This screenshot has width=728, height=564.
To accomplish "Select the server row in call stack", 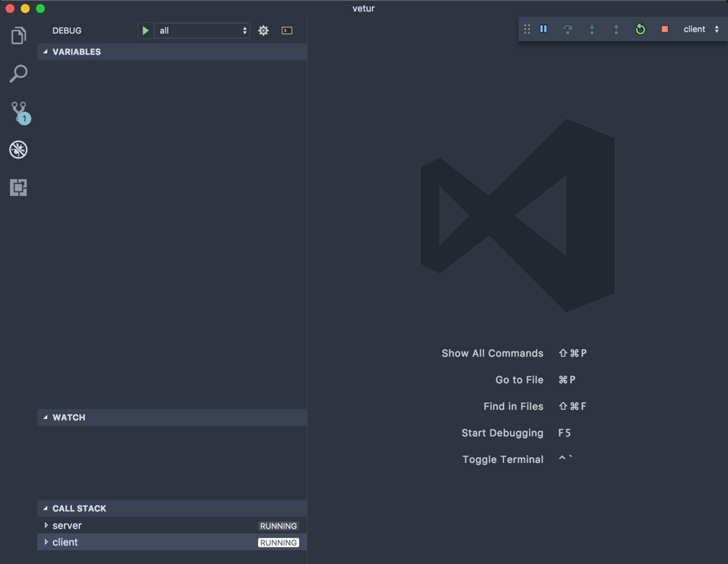I will [172, 525].
